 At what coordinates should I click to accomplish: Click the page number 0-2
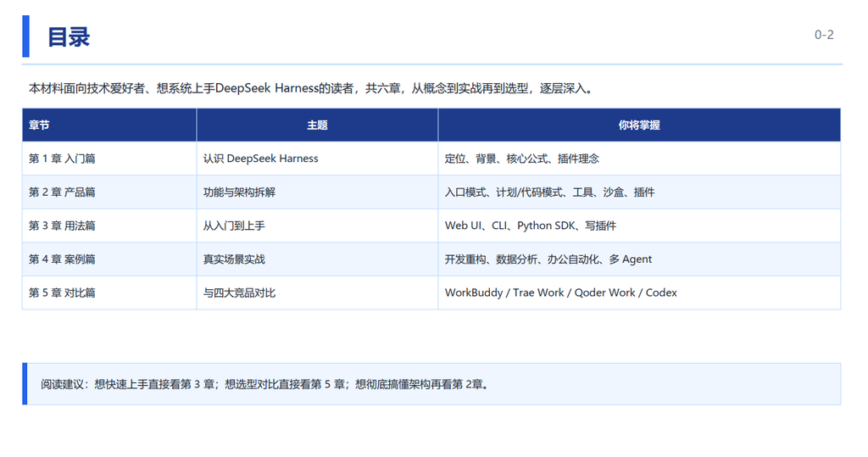point(824,35)
